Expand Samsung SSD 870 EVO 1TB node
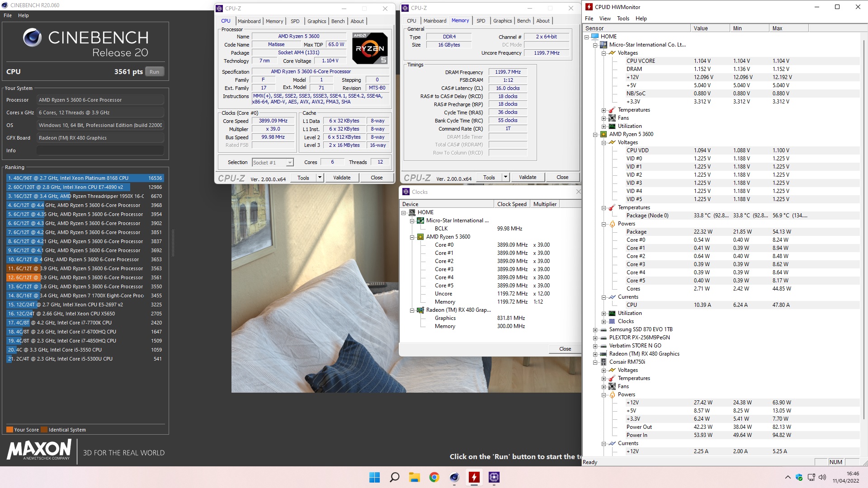This screenshot has height=488, width=868. pyautogui.click(x=595, y=330)
